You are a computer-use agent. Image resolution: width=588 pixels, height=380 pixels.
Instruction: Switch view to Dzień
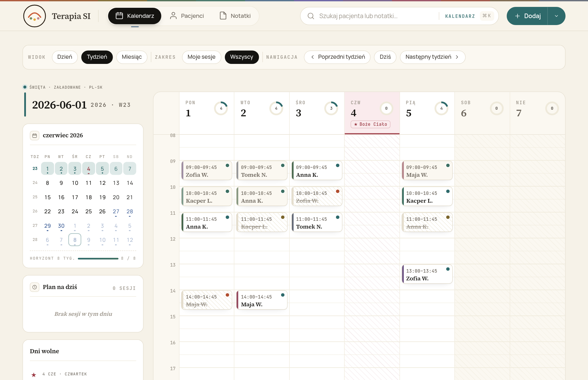click(65, 57)
